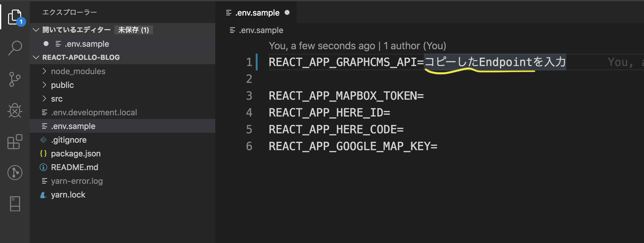The width and height of the screenshot is (644, 243).
Task: Select .env.sample in the project file tree
Action: pyautogui.click(x=123, y=126)
